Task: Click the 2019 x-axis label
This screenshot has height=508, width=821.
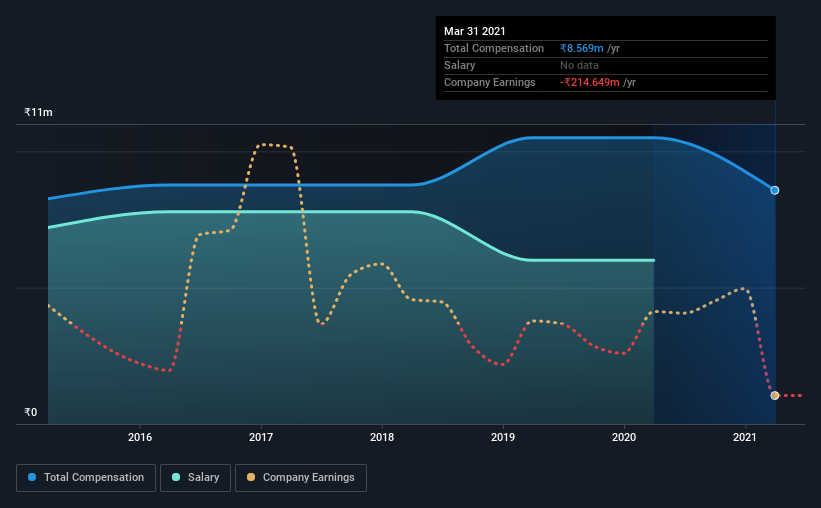Action: 503,437
